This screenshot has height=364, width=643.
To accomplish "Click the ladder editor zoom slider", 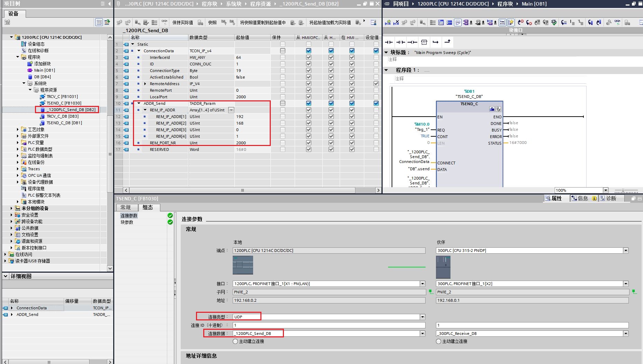I will (623, 191).
